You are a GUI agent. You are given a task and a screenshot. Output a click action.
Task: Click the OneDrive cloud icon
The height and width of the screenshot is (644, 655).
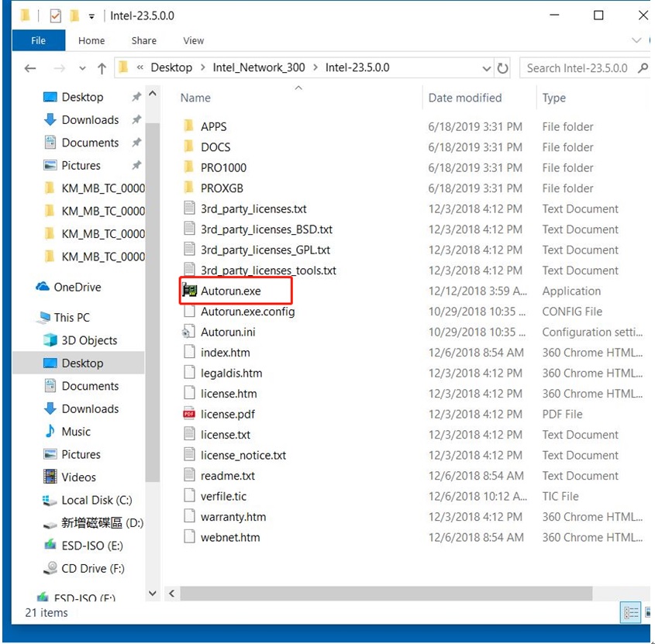(x=43, y=287)
